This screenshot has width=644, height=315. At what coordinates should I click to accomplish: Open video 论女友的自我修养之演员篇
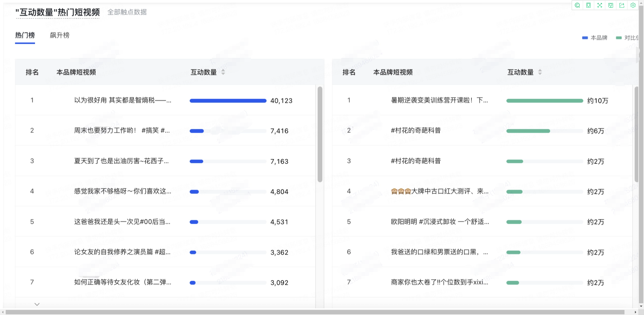point(122,252)
